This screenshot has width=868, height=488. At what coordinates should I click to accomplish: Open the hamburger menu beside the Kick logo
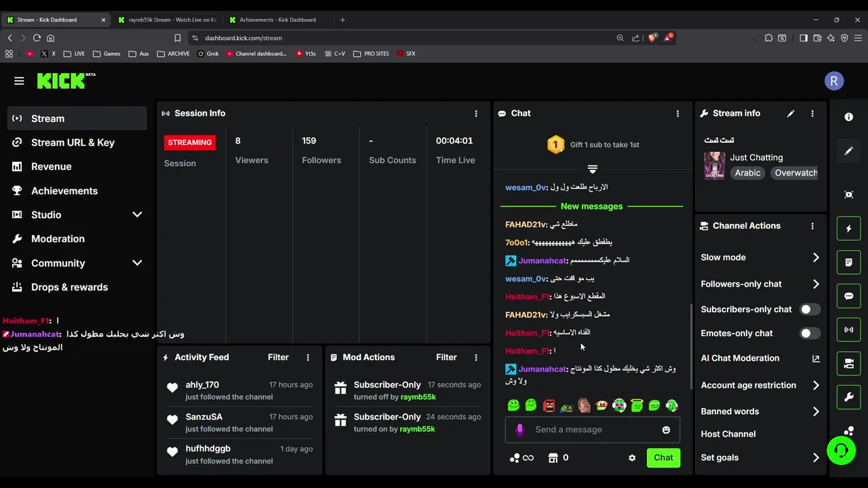(x=19, y=81)
